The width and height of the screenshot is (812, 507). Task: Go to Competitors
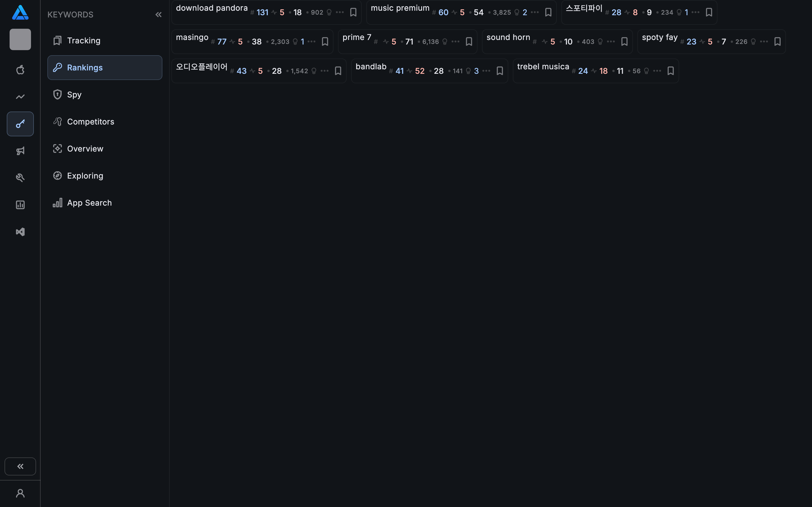click(91, 121)
